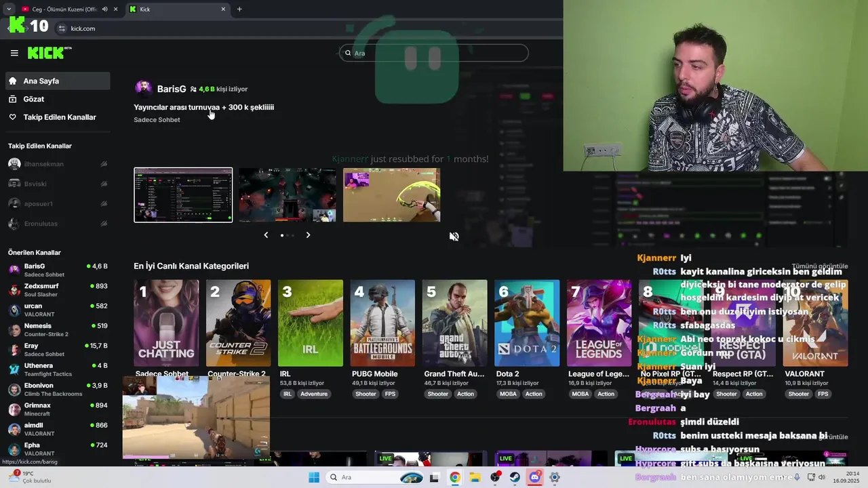
Task: Open League of Legends category card
Action: [599, 323]
